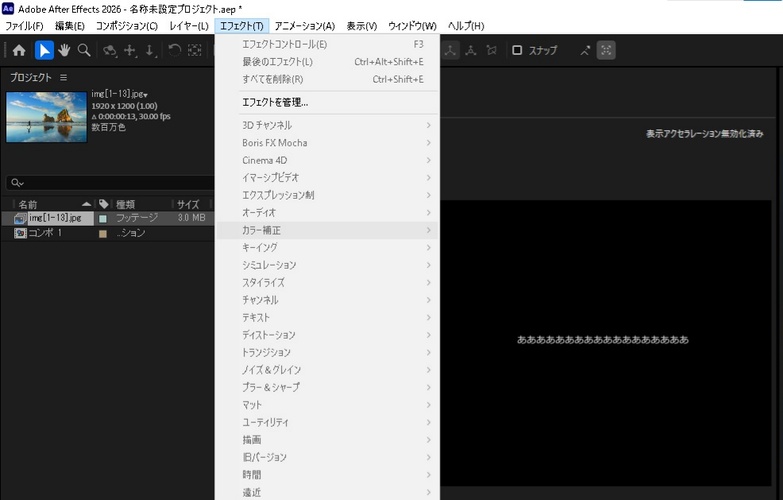
Task: Open the 時間 effects submenu
Action: [x=327, y=475]
